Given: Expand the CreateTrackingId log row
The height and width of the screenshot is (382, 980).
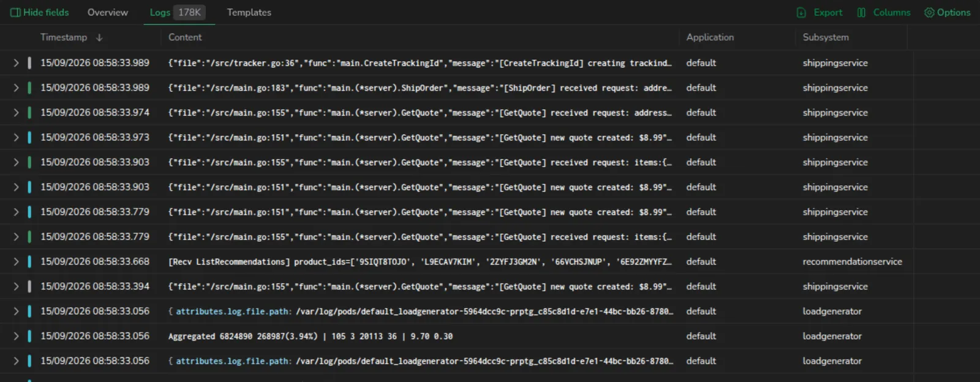Looking at the screenshot, I should click(16, 63).
